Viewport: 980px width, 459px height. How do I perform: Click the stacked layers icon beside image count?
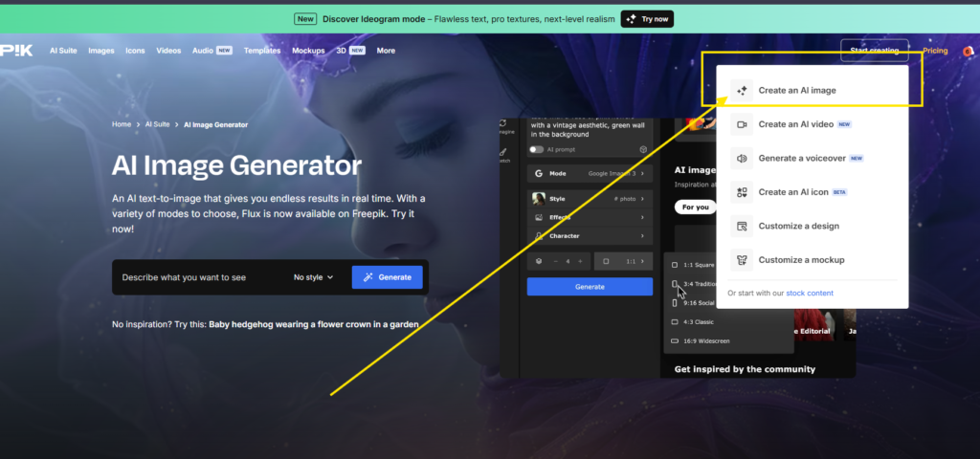point(539,261)
